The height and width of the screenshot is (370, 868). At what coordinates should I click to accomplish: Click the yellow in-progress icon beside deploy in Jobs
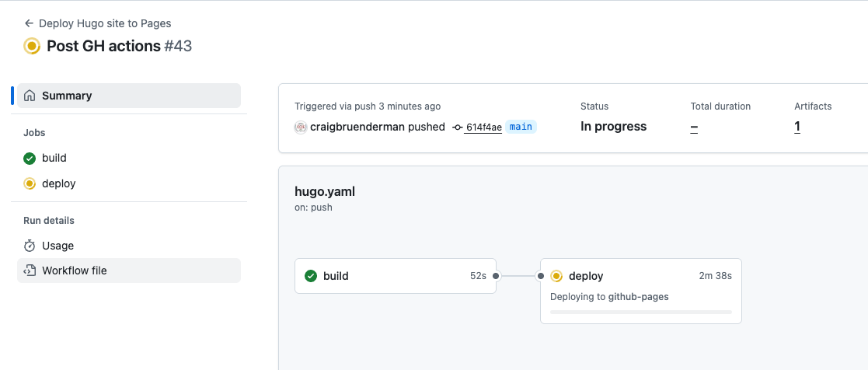pos(30,183)
